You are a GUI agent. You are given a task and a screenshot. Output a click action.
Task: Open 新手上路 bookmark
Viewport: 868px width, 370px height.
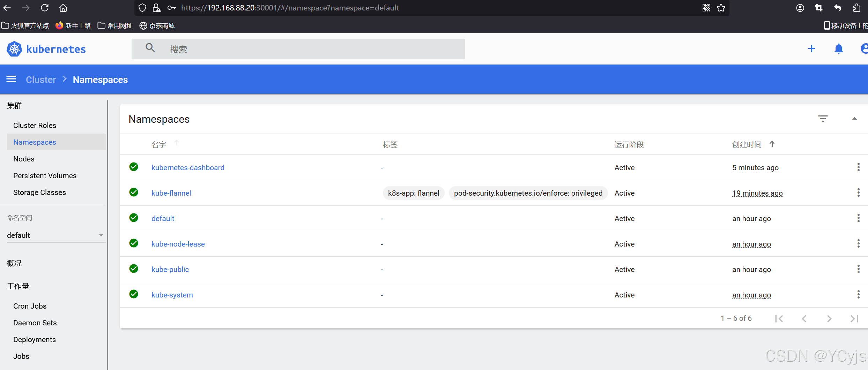click(x=73, y=25)
